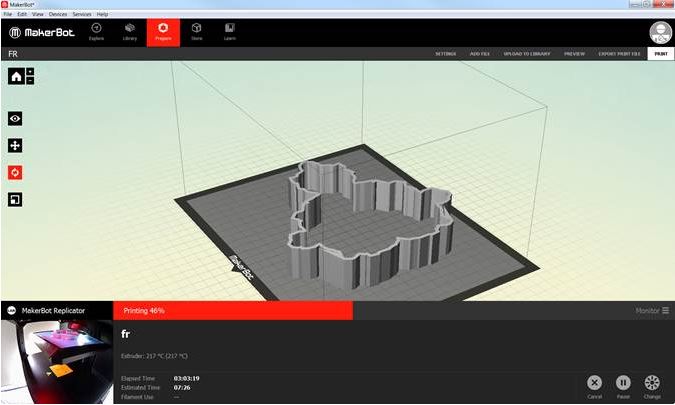Open the Learn section
Screen dimensions: 675x405
point(229,32)
